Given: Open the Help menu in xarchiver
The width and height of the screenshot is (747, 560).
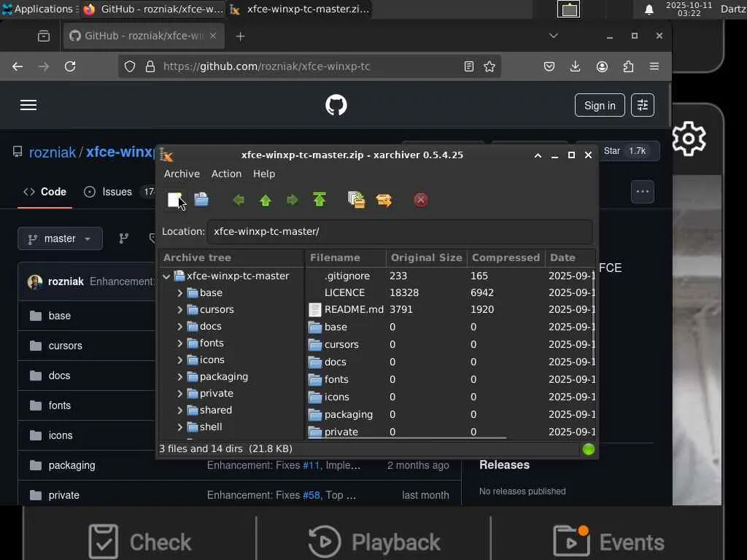Looking at the screenshot, I should 264,174.
